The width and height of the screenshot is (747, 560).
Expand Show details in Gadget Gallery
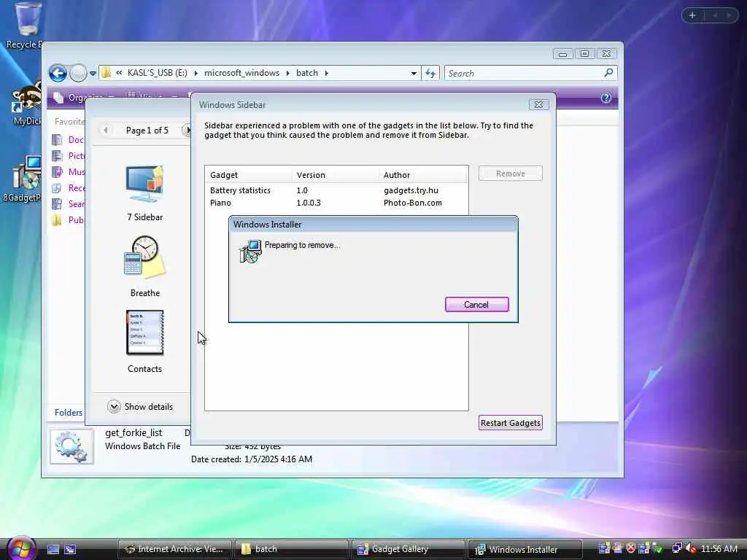click(140, 407)
